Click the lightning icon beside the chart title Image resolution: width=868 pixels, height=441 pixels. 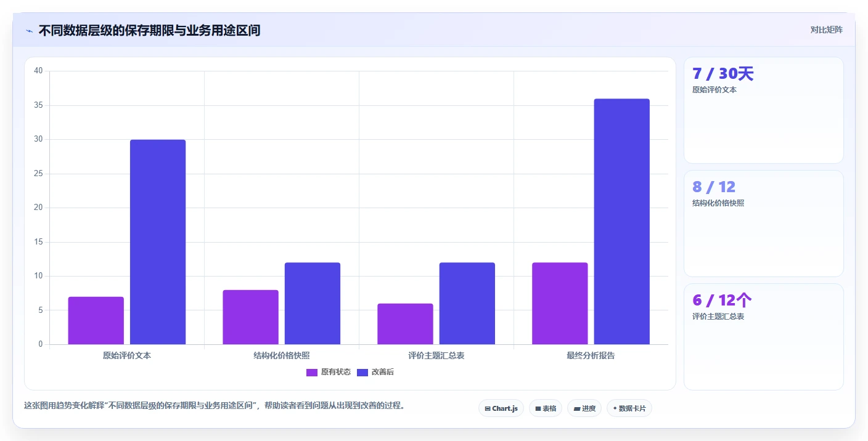29,30
